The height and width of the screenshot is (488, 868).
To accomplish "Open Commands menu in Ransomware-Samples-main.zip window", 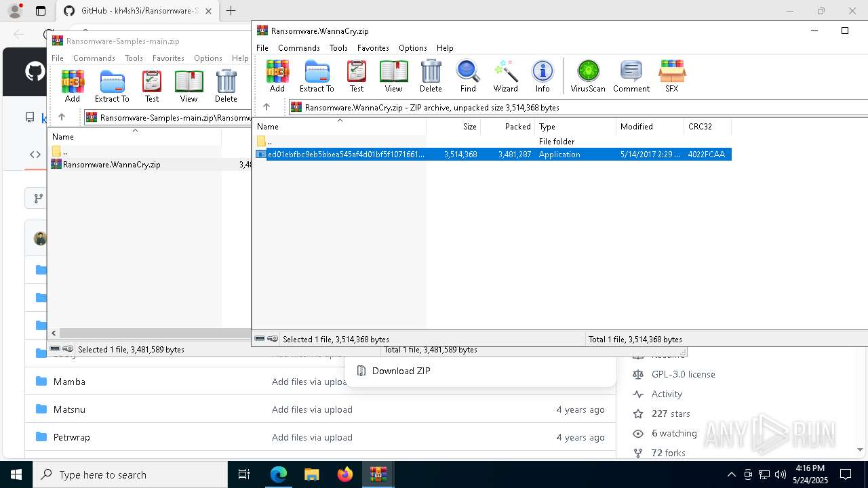I will [x=94, y=58].
